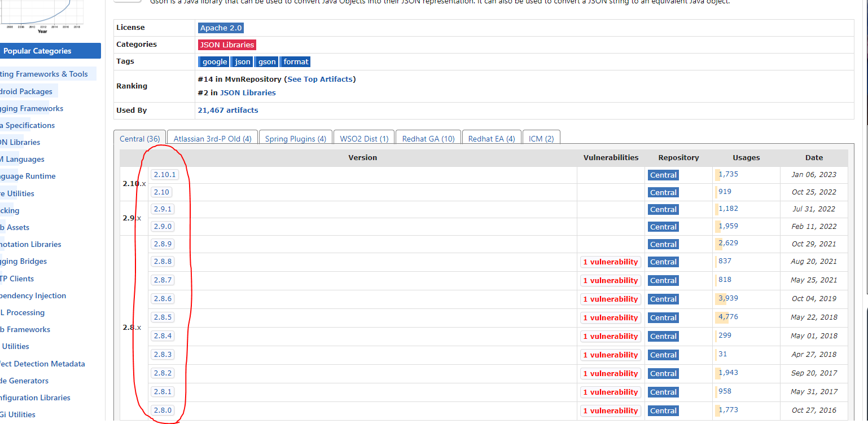Image resolution: width=868 pixels, height=424 pixels.
Task: Open version 2.8.7
Action: click(163, 280)
